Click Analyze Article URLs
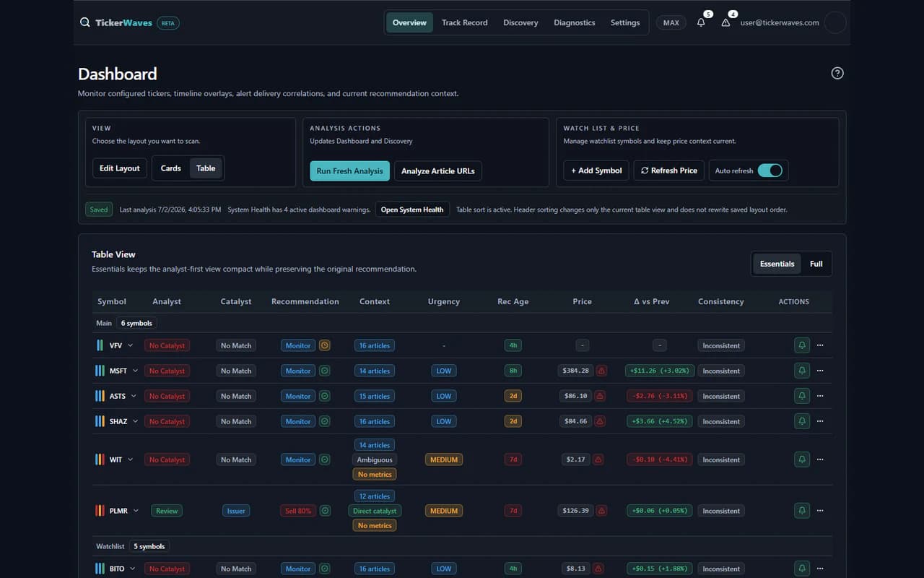This screenshot has width=924, height=578. (x=438, y=171)
